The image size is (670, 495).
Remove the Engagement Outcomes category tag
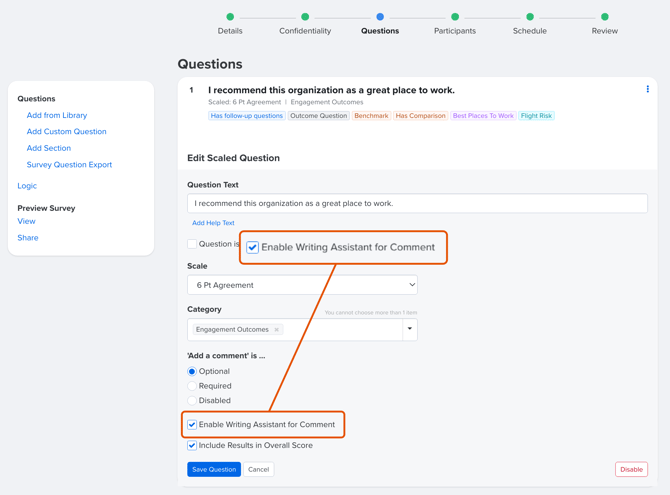point(276,330)
